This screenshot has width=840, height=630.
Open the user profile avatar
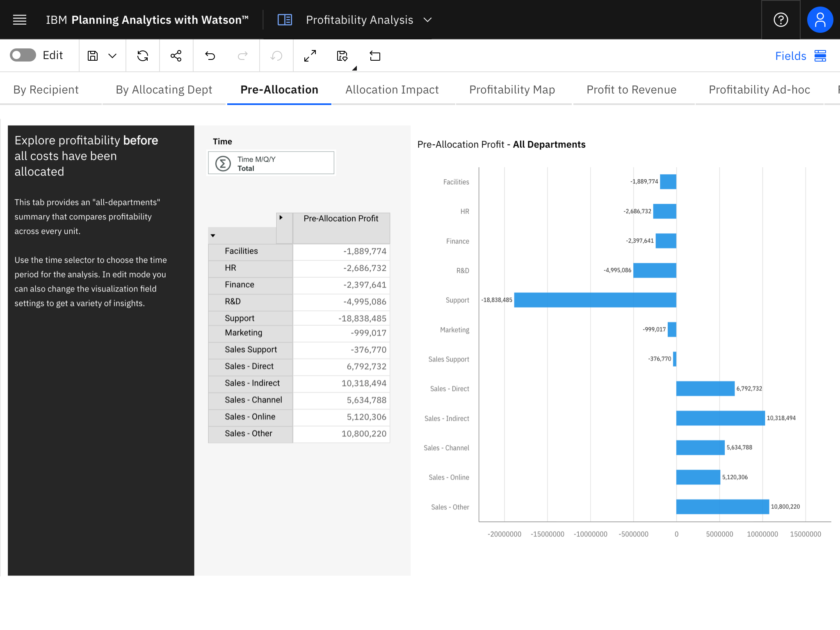820,20
